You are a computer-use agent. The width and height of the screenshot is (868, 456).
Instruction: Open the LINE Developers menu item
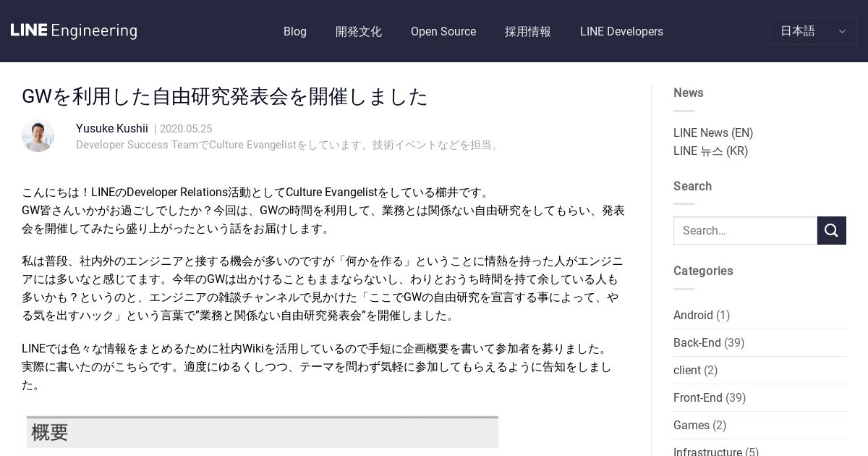621,32
